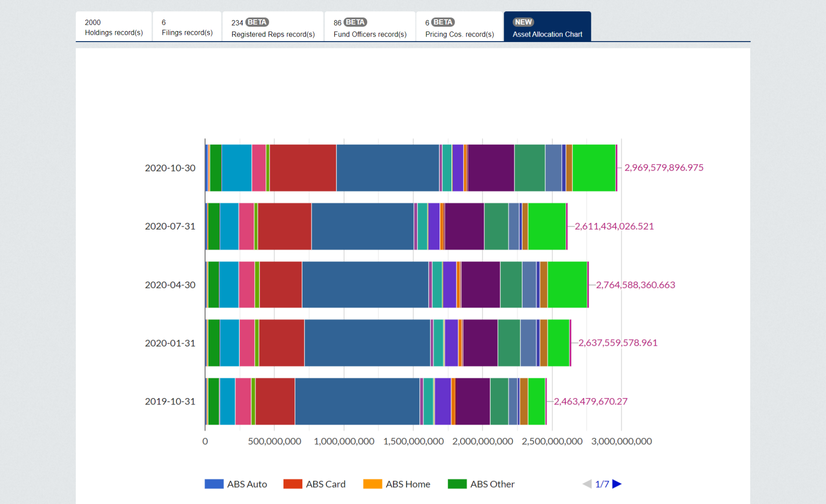Click the large blue segment in 2020-10-30 bar

point(387,168)
